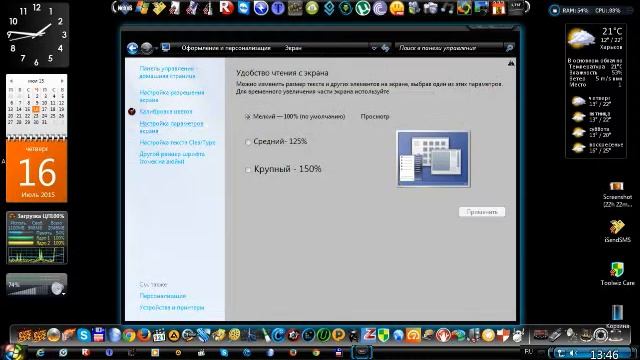Open Калибровка цветов link
Screen dimensions: 640x360
pyautogui.click(x=166, y=111)
